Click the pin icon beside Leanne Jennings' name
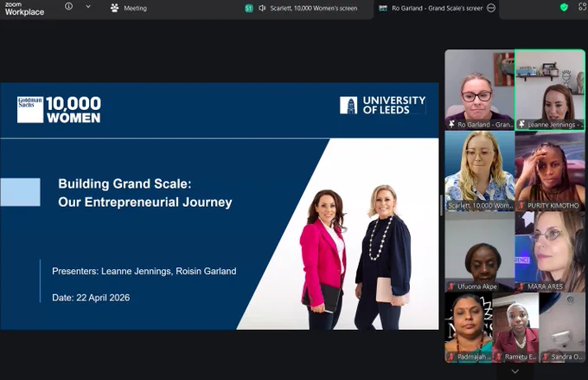Image resolution: width=588 pixels, height=380 pixels. click(521, 125)
